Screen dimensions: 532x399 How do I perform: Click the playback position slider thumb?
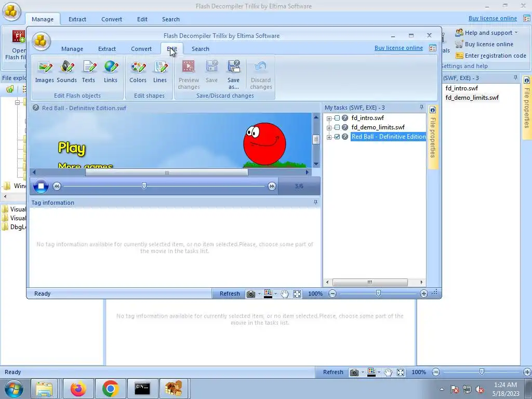[144, 185]
